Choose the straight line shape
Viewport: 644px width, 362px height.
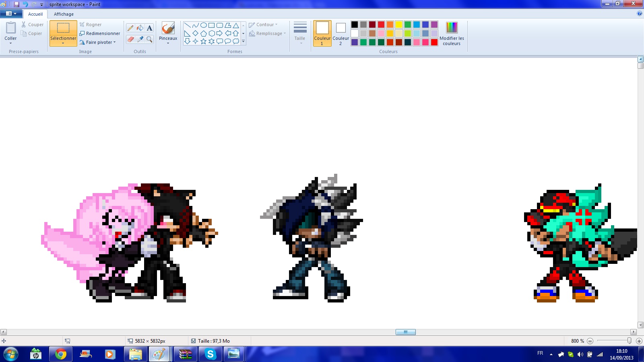[188, 25]
